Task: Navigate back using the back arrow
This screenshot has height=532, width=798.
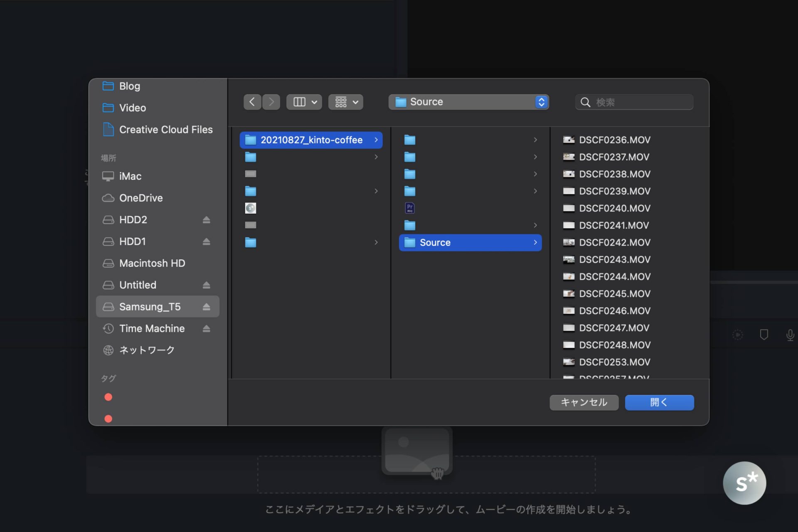Action: click(x=252, y=102)
